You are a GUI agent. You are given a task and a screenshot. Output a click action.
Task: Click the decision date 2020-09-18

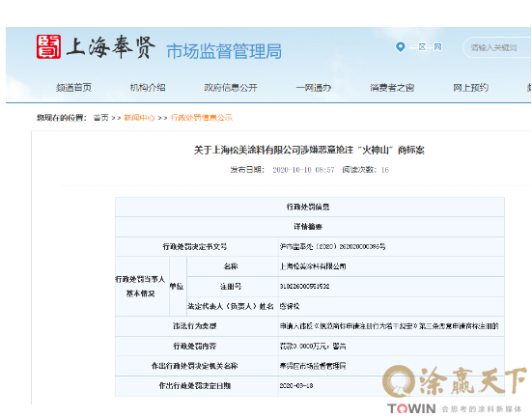pos(296,386)
